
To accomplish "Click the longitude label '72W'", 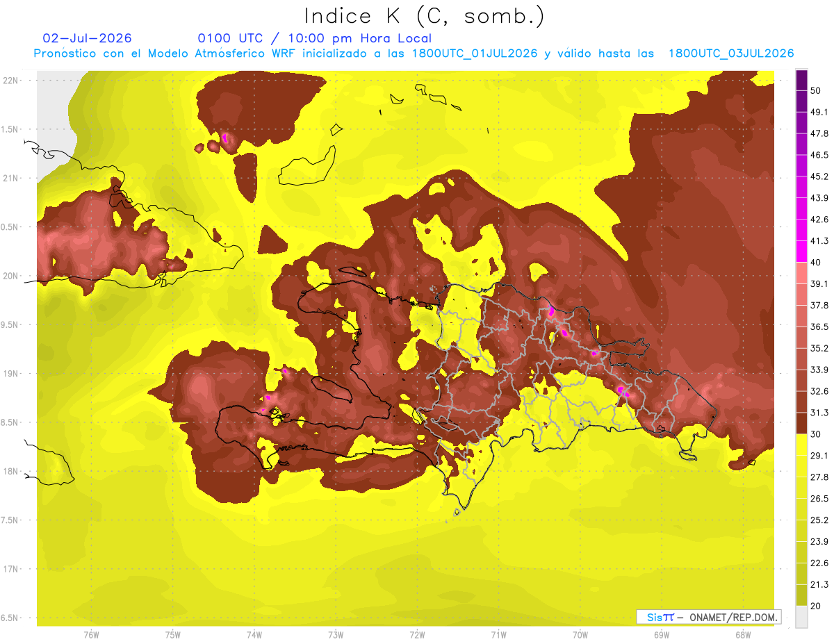I will 417,635.
